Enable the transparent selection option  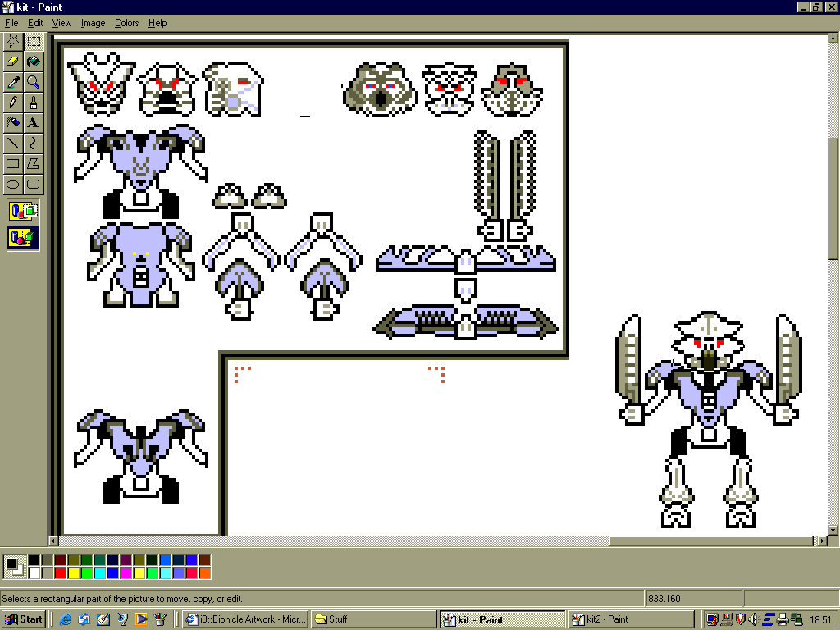pos(24,237)
